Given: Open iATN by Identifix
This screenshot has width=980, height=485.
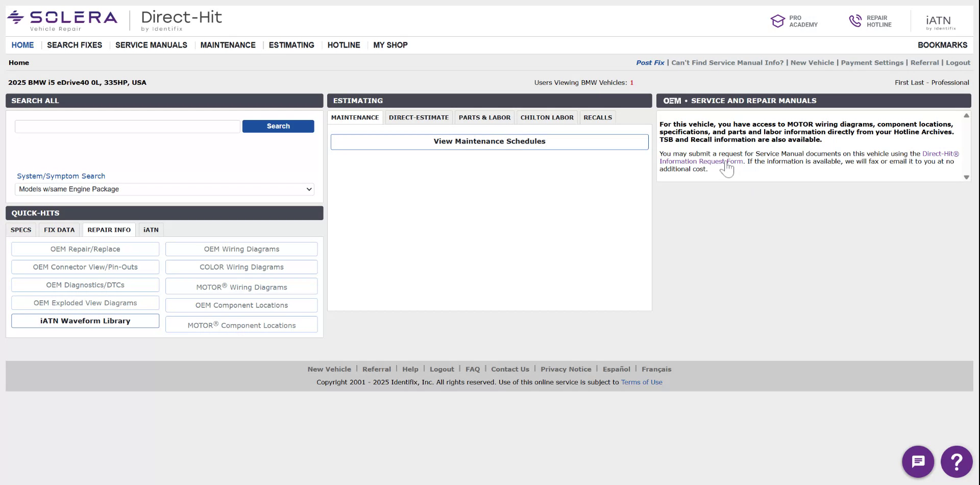Looking at the screenshot, I should (x=939, y=20).
